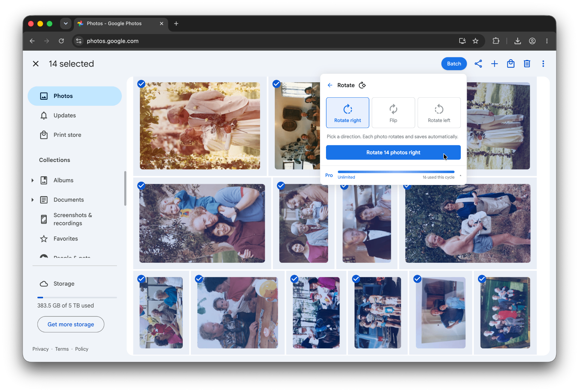
Task: Open the Terms link
Action: click(62, 349)
